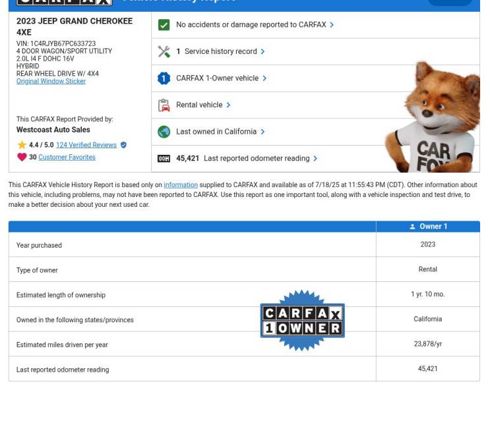Click the Rental owner type value

pos(428,269)
